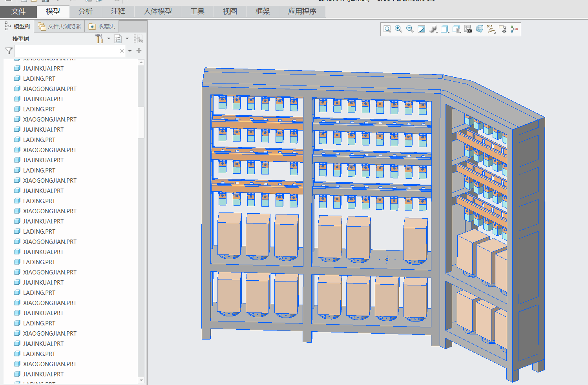Toggle the greyed tree visibility filter icon
588x385 pixels.
point(138,38)
